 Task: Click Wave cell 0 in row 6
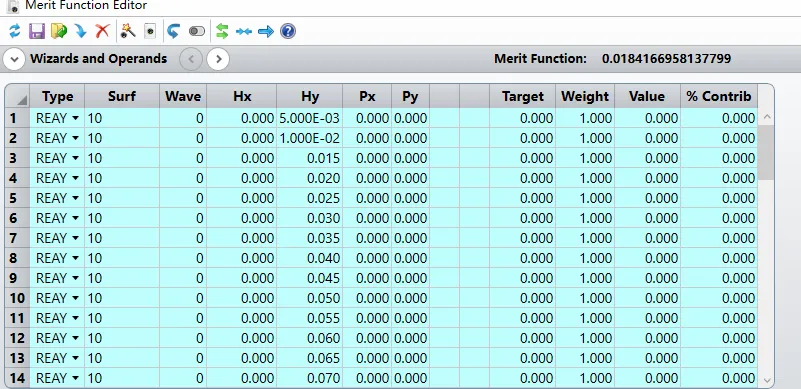click(183, 218)
